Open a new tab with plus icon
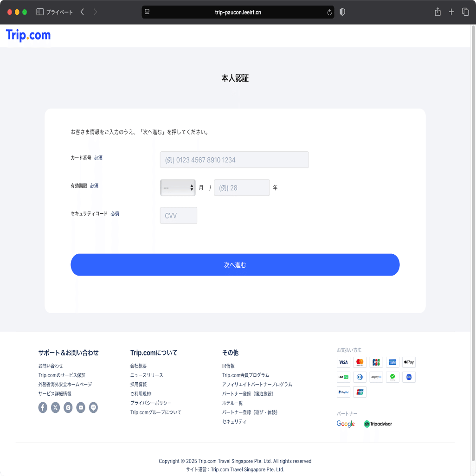 [451, 12]
